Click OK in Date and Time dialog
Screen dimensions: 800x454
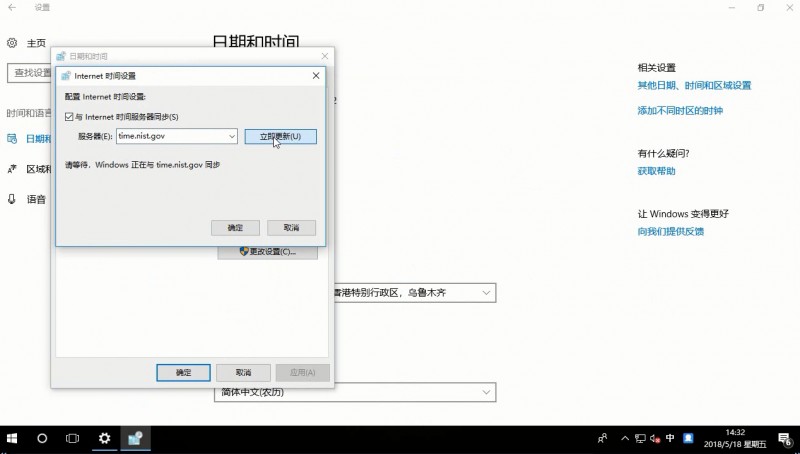pyautogui.click(x=183, y=372)
